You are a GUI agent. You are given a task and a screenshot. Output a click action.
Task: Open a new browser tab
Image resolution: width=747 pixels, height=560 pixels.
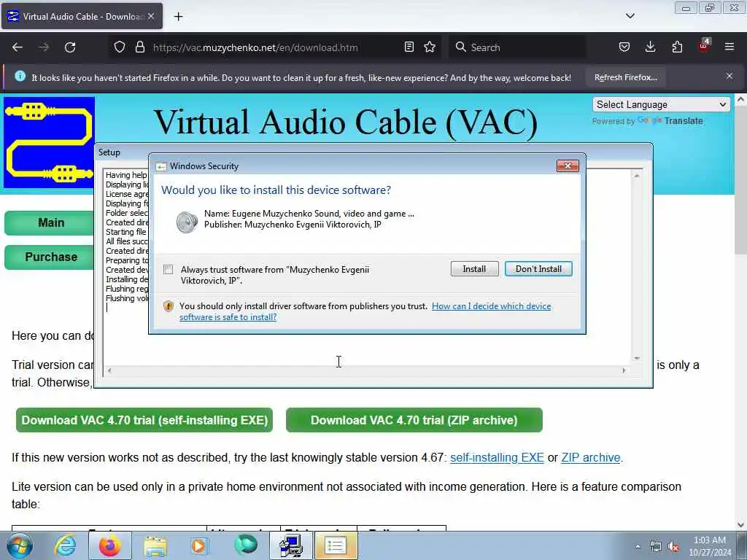(x=178, y=17)
